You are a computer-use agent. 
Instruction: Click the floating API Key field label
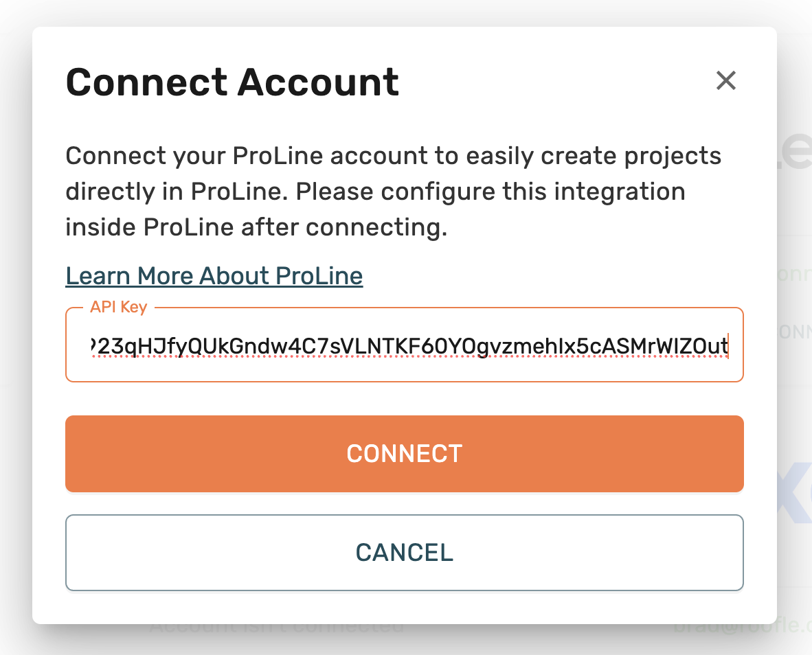pyautogui.click(x=118, y=307)
